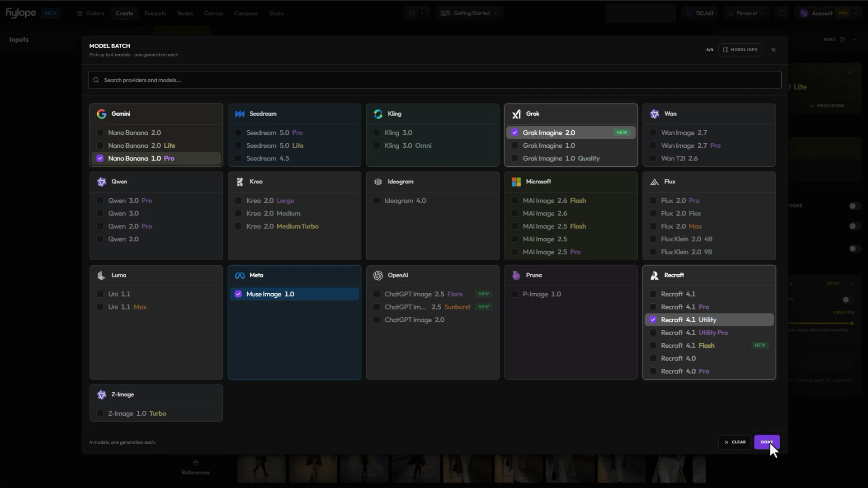Image resolution: width=868 pixels, height=488 pixels.
Task: Click the Recraft provider logo icon
Action: coord(655,275)
